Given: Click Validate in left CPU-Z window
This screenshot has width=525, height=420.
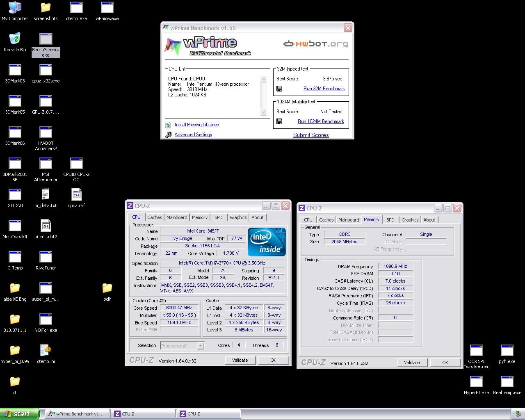Looking at the screenshot, I should point(240,360).
